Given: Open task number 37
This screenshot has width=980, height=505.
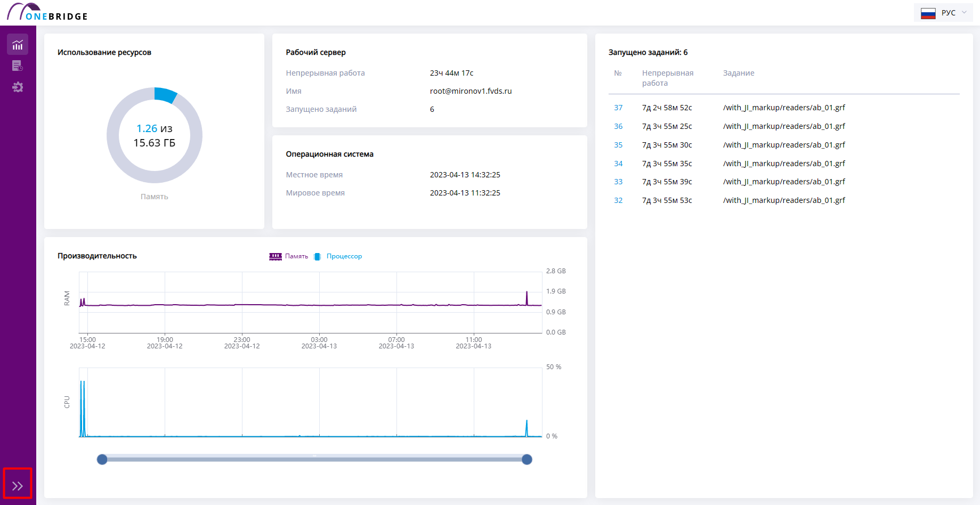Looking at the screenshot, I should click(x=618, y=108).
